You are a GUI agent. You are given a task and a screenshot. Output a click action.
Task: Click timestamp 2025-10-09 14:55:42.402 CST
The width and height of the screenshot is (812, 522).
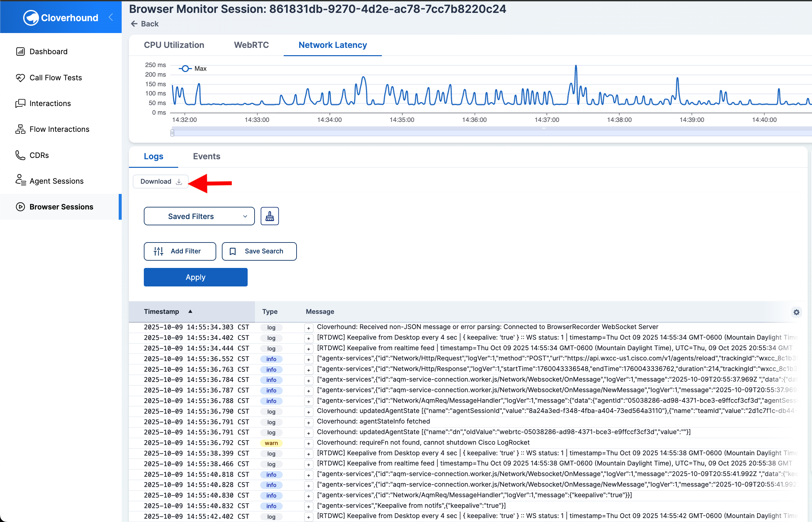pos(196,517)
